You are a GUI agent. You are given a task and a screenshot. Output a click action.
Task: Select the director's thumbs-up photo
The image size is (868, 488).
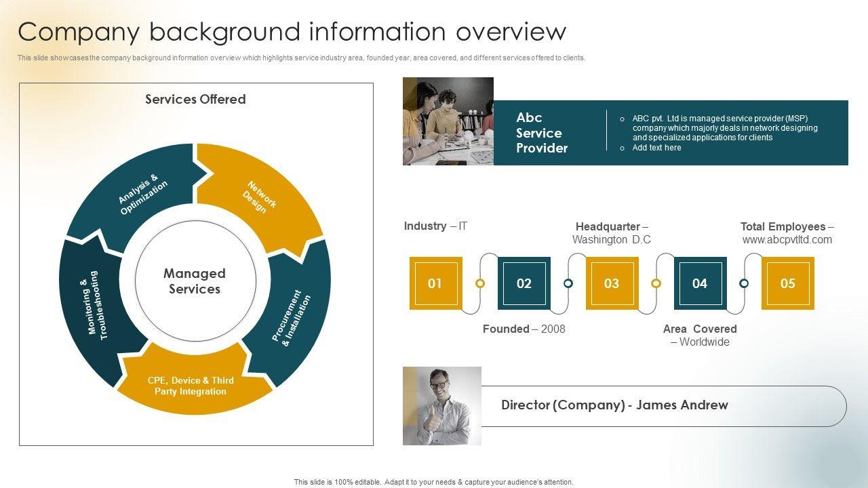[442, 406]
